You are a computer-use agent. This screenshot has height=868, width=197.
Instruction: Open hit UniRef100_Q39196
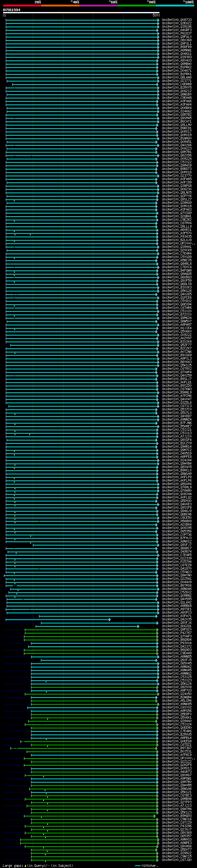[x=176, y=26]
